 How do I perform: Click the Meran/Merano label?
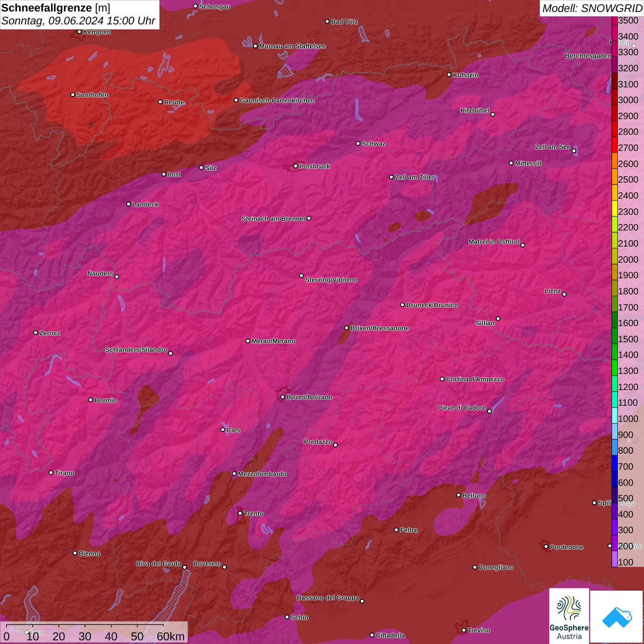(x=273, y=341)
